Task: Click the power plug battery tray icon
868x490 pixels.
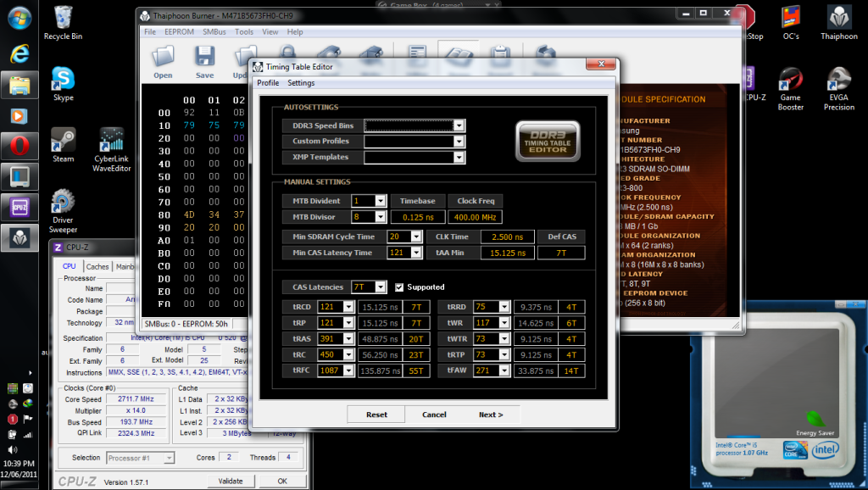Action: point(12,435)
